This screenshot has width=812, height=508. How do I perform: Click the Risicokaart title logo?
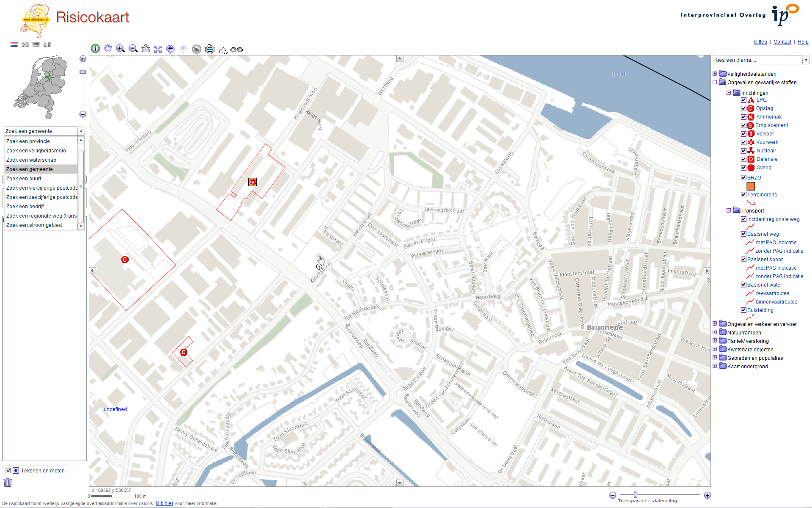[92, 17]
